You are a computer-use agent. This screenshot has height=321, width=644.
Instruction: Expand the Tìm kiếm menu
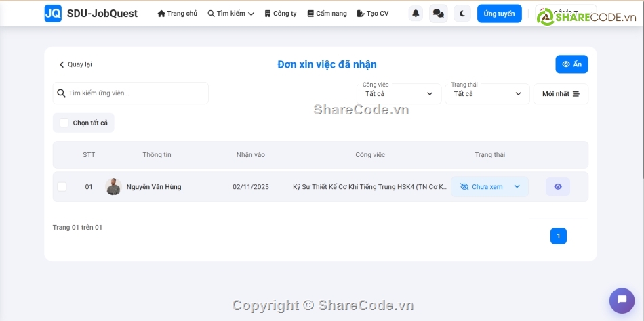[230, 14]
